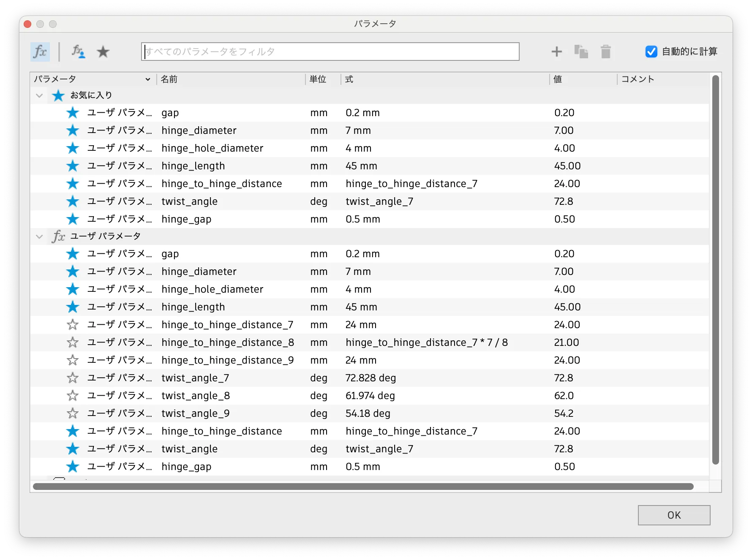Unstar hinge_gap under ユーザ パラメータ group
Screen dimensions: 752x560
click(73, 466)
